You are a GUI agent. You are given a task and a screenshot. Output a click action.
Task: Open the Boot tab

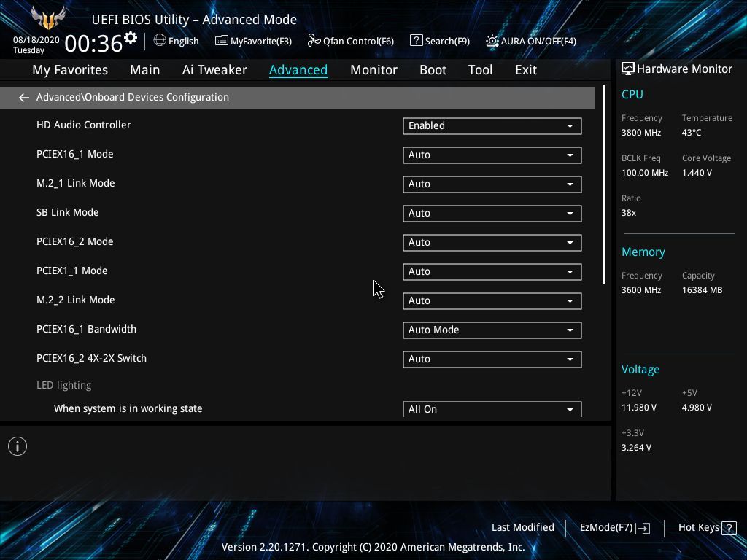tap(433, 70)
